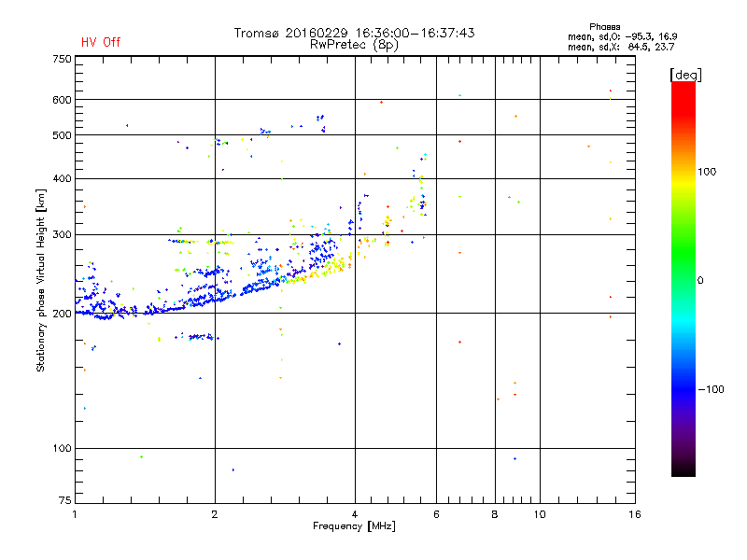Click the 'mean, sd,O: -95.3, 16.9' line

pos(622,36)
